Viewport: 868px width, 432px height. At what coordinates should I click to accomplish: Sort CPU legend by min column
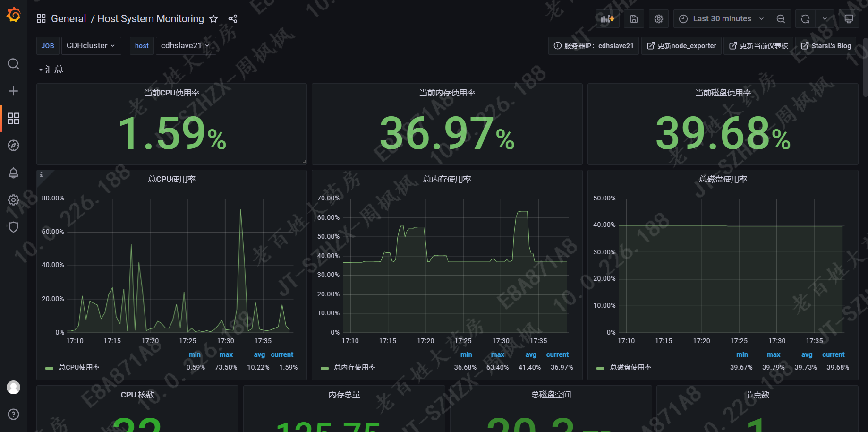tap(195, 354)
